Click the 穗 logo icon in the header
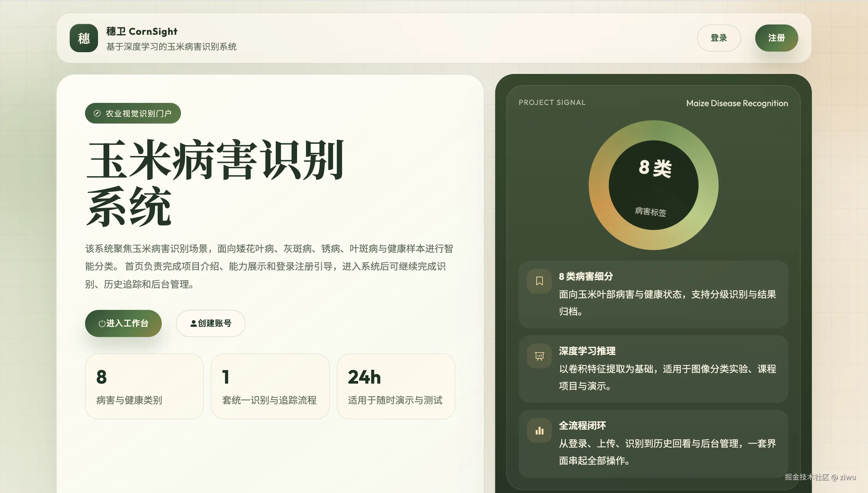 coord(84,38)
